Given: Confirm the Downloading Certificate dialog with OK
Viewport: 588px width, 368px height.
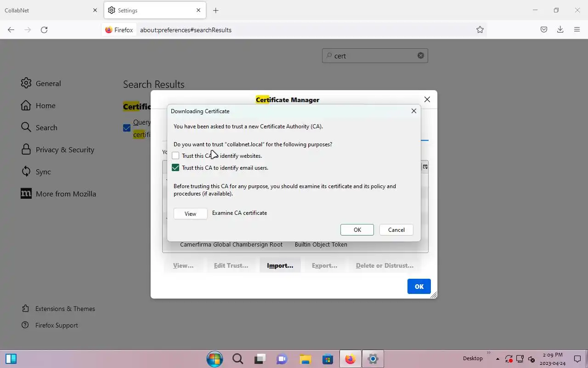Looking at the screenshot, I should [x=357, y=230].
